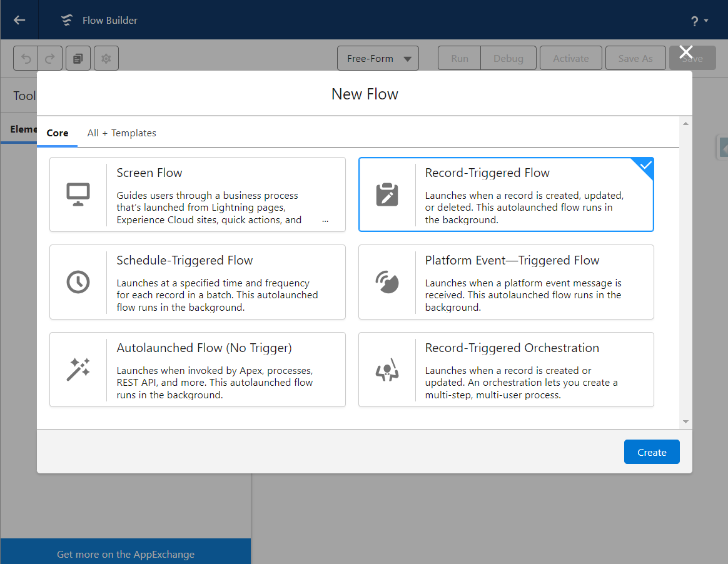Screen dimensions: 728x564
Task: Open Get more on the AppExchange link
Action: (x=126, y=554)
